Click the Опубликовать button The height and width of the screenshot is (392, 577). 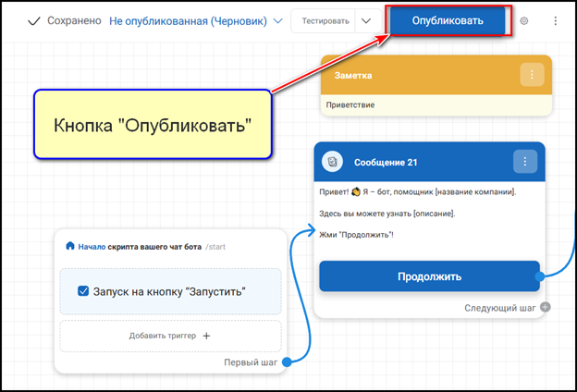(x=448, y=20)
